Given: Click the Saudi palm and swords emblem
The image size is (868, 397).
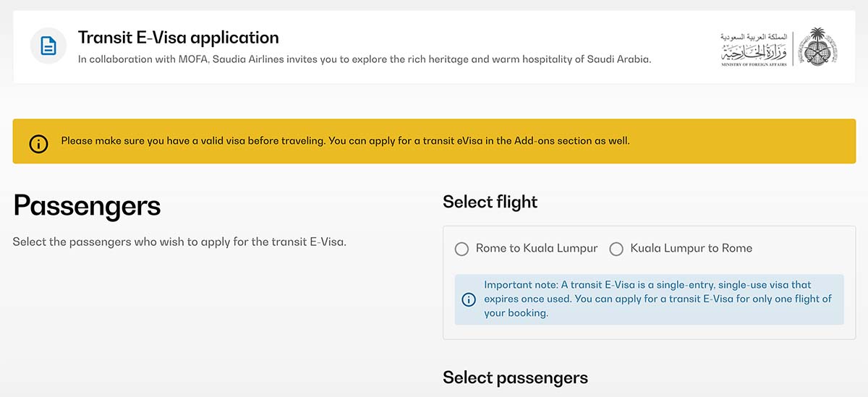Looking at the screenshot, I should click(x=817, y=47).
